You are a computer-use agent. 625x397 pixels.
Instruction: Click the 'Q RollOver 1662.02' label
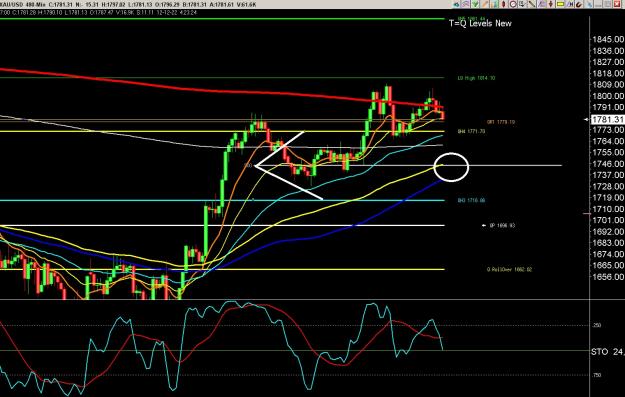(x=509, y=269)
